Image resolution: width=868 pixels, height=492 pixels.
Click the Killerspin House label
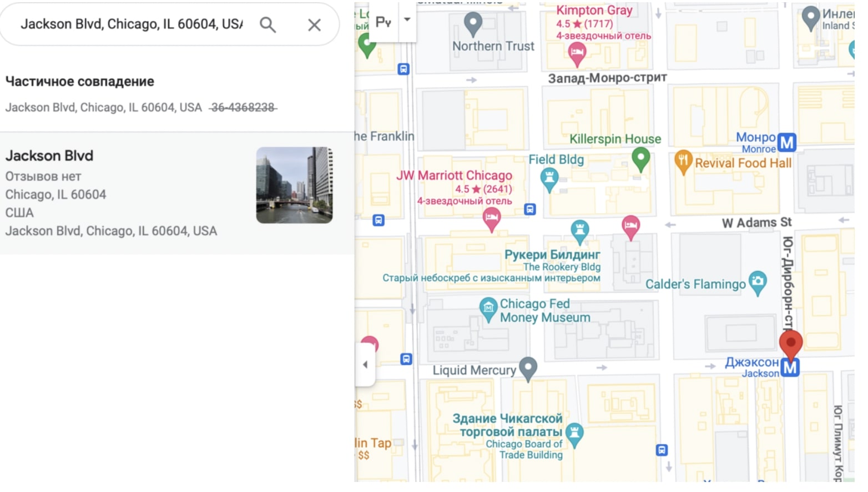(x=615, y=139)
